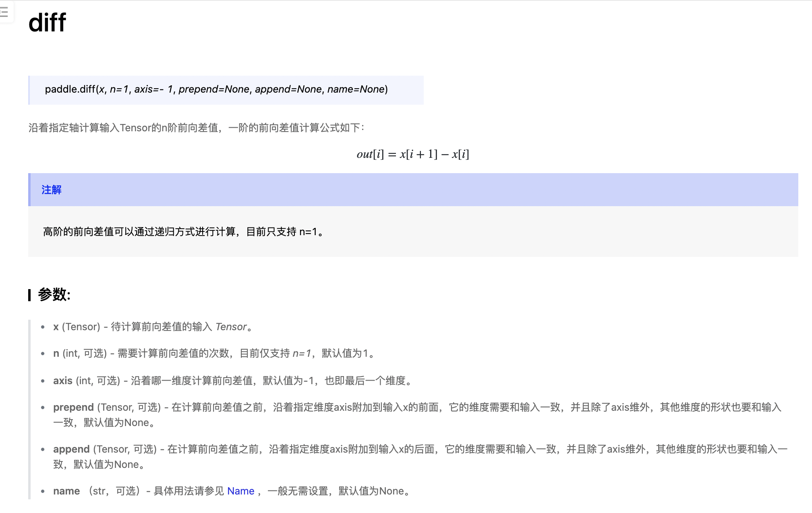Click axis=-1 in the signature
The height and width of the screenshot is (513, 812).
click(x=153, y=89)
